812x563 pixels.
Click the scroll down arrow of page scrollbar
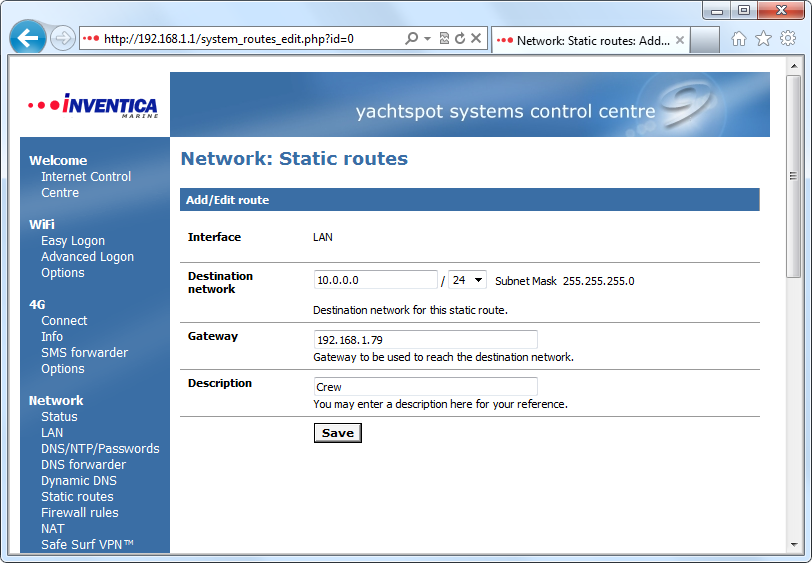(x=794, y=545)
